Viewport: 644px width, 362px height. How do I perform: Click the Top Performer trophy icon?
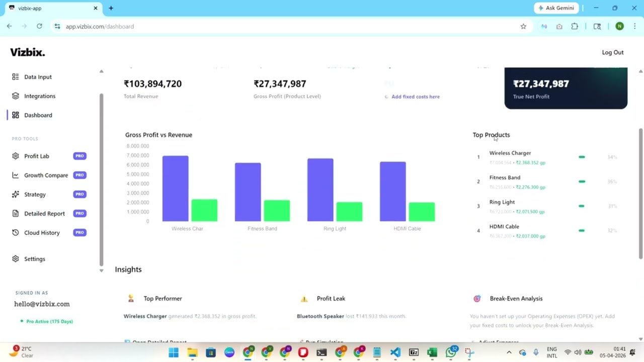point(131,299)
